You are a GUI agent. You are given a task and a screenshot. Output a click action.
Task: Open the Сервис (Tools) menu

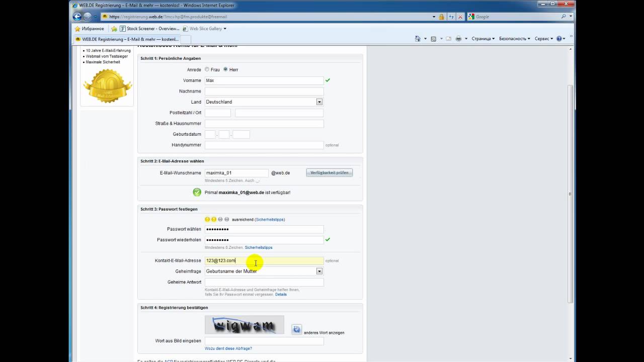click(x=544, y=39)
